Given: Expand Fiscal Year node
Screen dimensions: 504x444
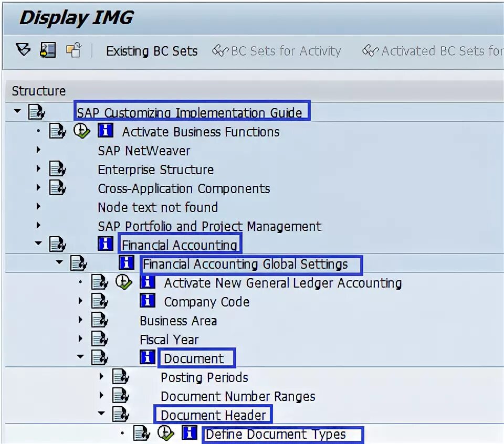Looking at the screenshot, I should point(81,339).
